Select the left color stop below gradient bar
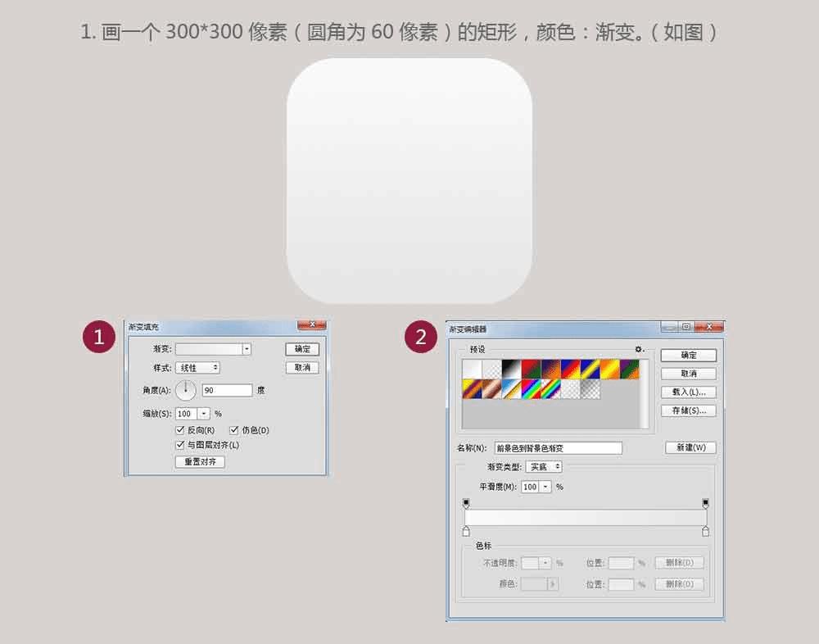 point(466,532)
